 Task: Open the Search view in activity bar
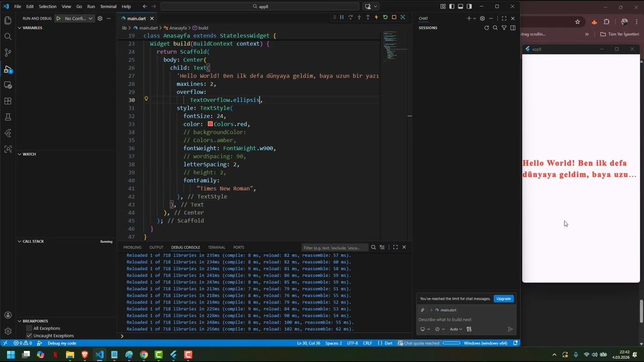coord(8,36)
